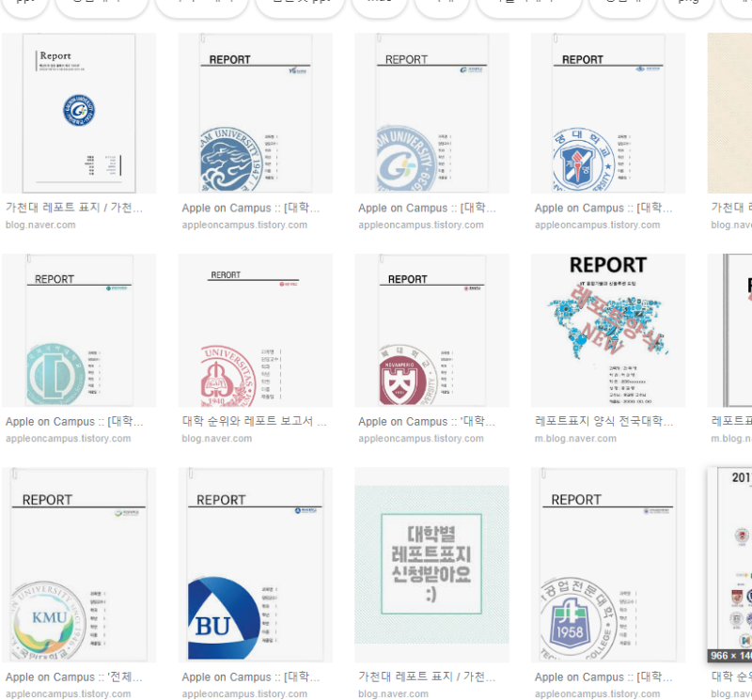Screen dimensions: 752x700
Task: Open the misspelled 'RERORT' thumbnail with pink seal
Action: 256,331
